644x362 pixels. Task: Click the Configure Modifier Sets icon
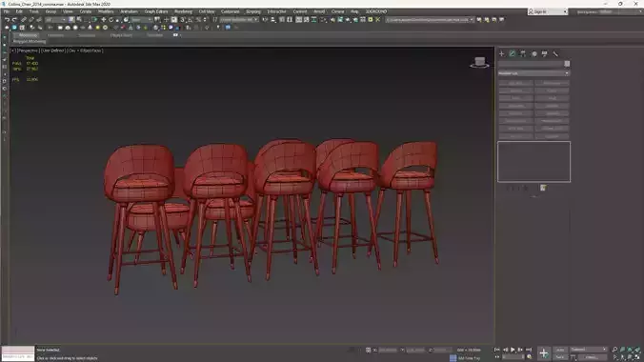[543, 188]
